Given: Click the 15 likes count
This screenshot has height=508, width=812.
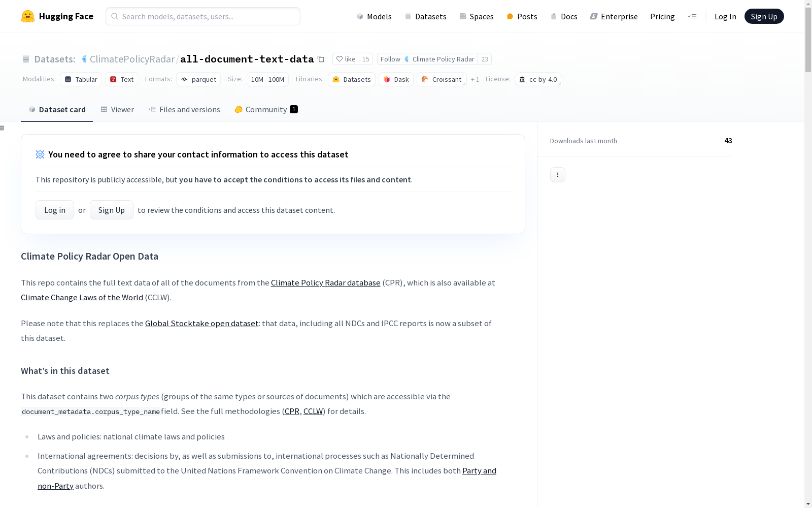Looking at the screenshot, I should tap(365, 59).
